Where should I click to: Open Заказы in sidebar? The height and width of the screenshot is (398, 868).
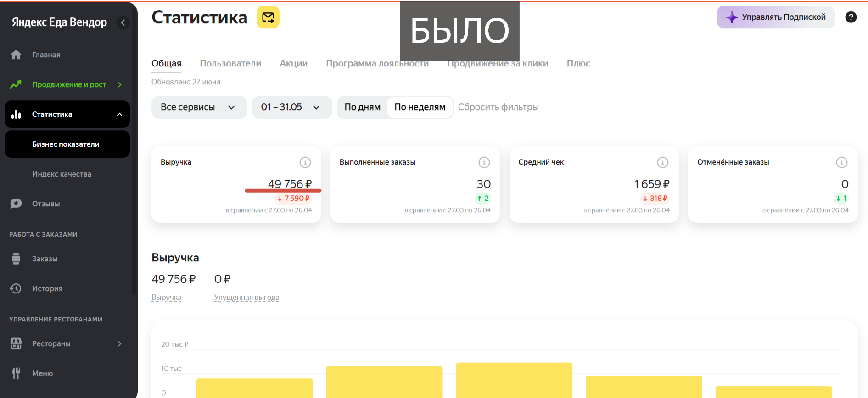point(45,259)
